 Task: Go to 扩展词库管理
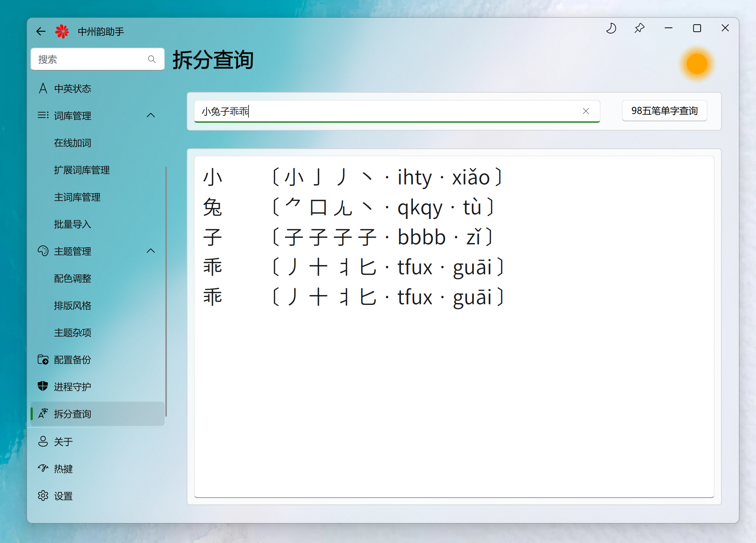82,170
